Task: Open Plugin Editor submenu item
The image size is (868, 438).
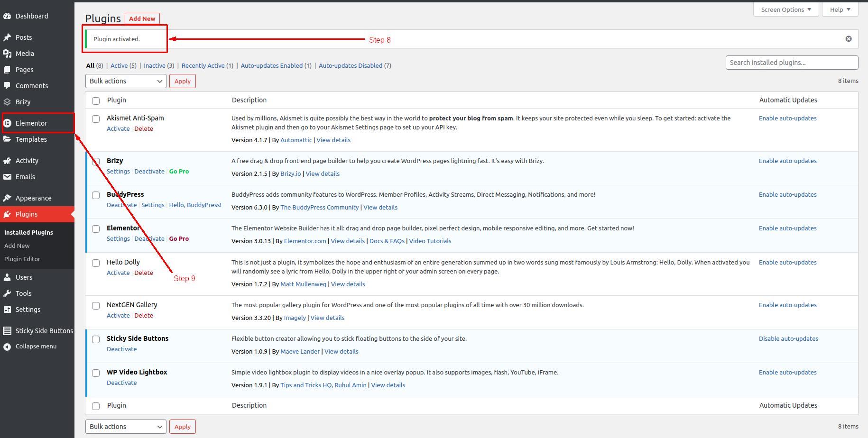Action: (22, 259)
